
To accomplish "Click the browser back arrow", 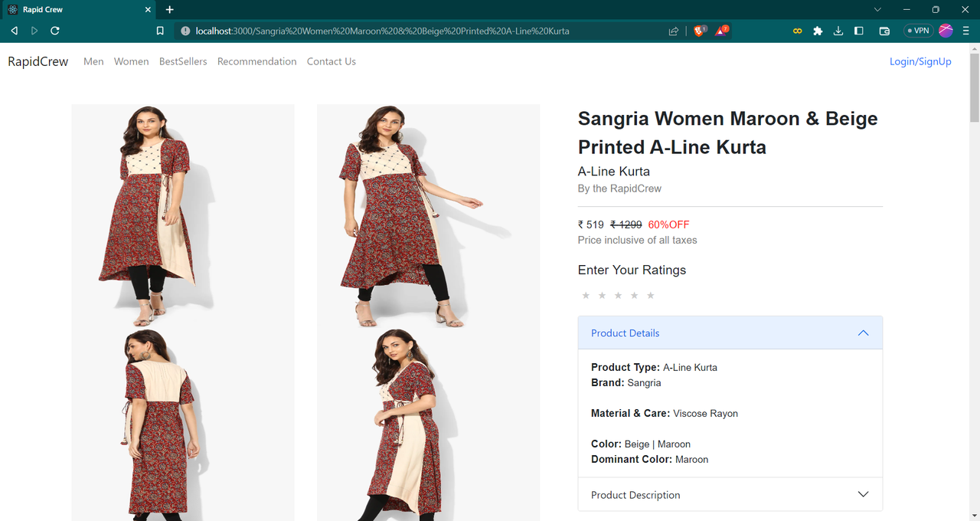I will tap(14, 31).
